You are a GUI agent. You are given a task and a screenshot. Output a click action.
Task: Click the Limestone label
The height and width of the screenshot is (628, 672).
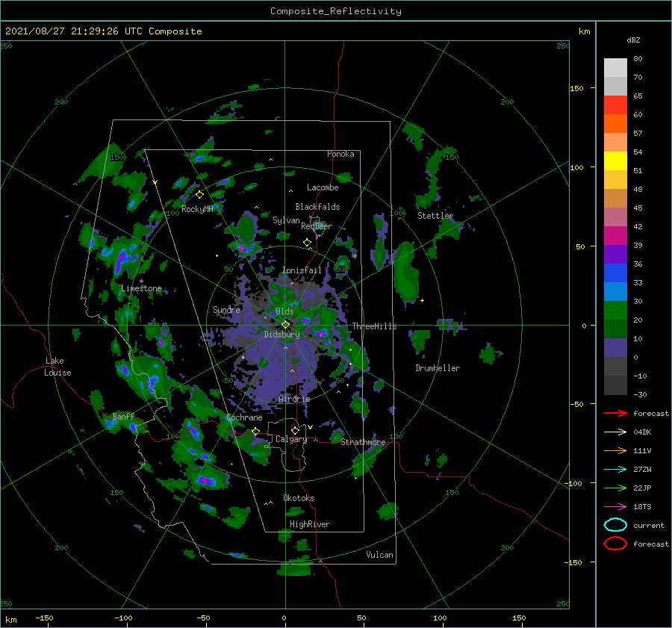click(x=141, y=288)
